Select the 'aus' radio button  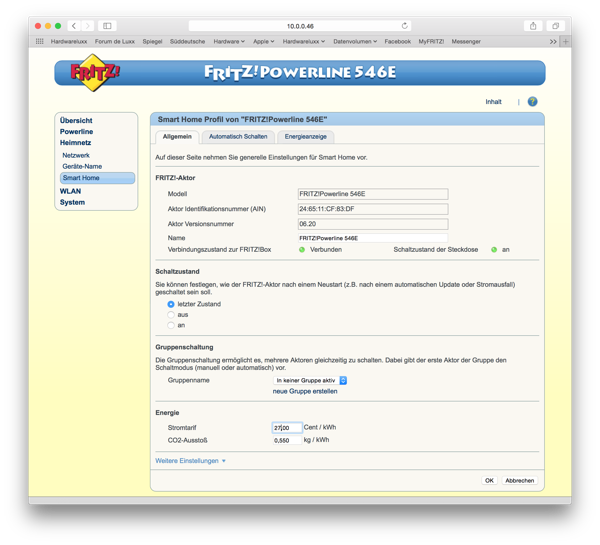click(x=171, y=315)
